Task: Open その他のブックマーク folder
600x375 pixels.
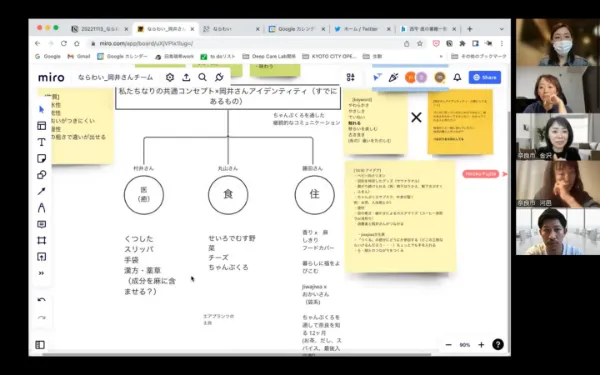Action: click(479, 56)
